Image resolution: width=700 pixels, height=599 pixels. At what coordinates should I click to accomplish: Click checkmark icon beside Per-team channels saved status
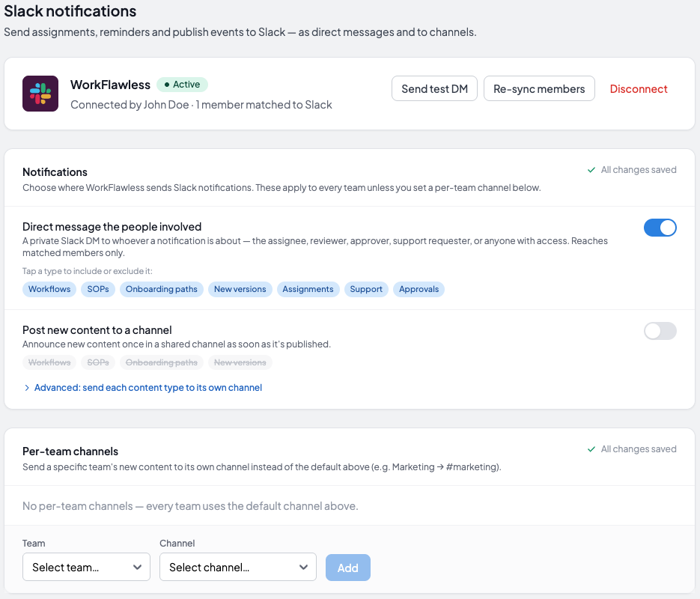tap(591, 449)
